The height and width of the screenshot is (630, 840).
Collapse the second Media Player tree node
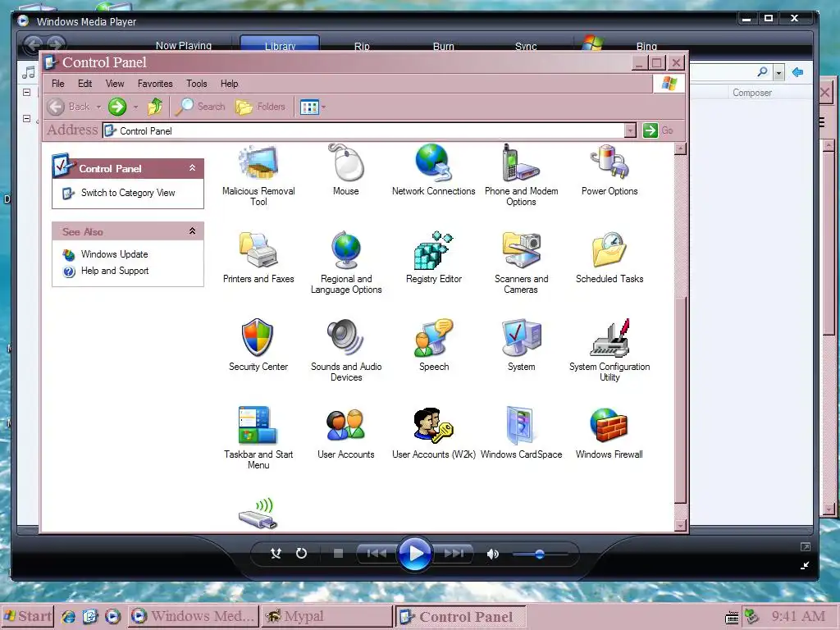(x=26, y=118)
